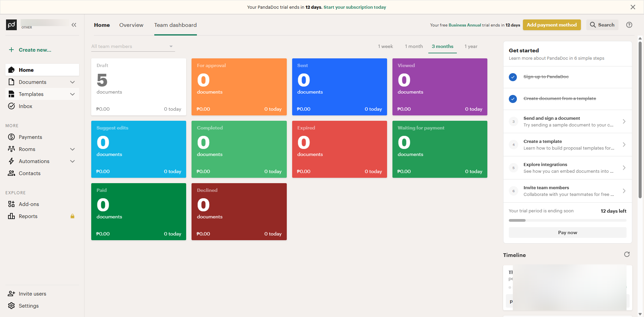Screen dimensions: 644x317
Task: Open the All team members dropdown
Action: (x=133, y=46)
